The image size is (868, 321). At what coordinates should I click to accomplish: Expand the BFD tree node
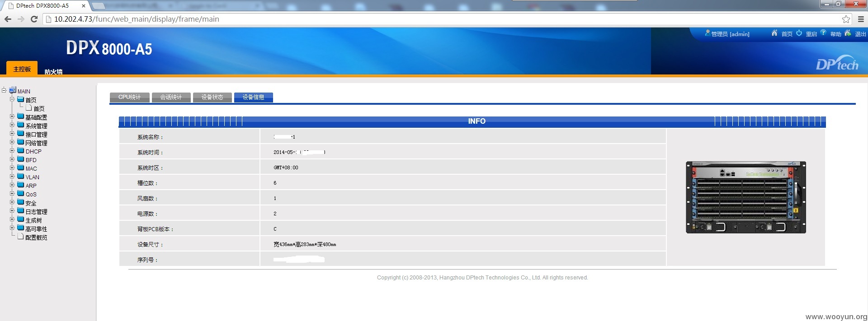coord(12,159)
